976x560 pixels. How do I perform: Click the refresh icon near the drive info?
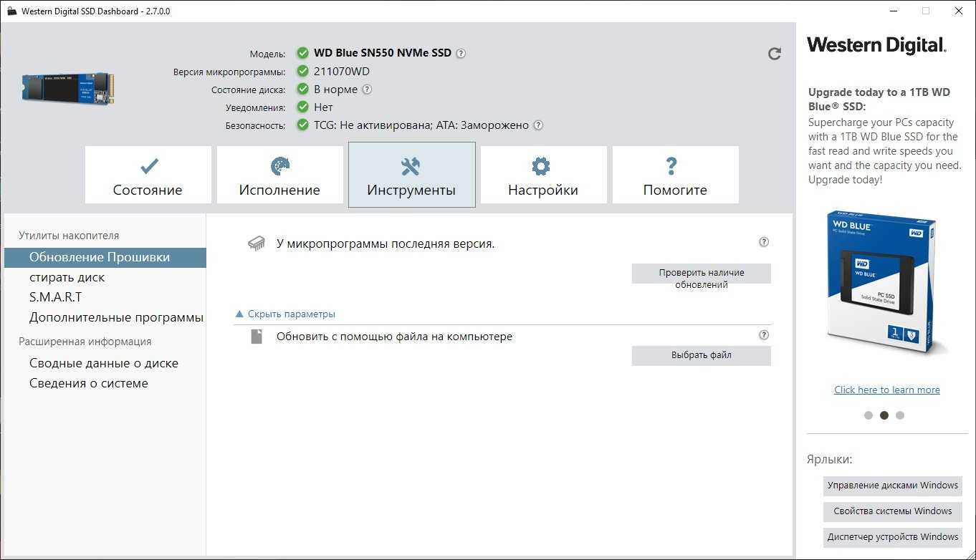tap(774, 54)
